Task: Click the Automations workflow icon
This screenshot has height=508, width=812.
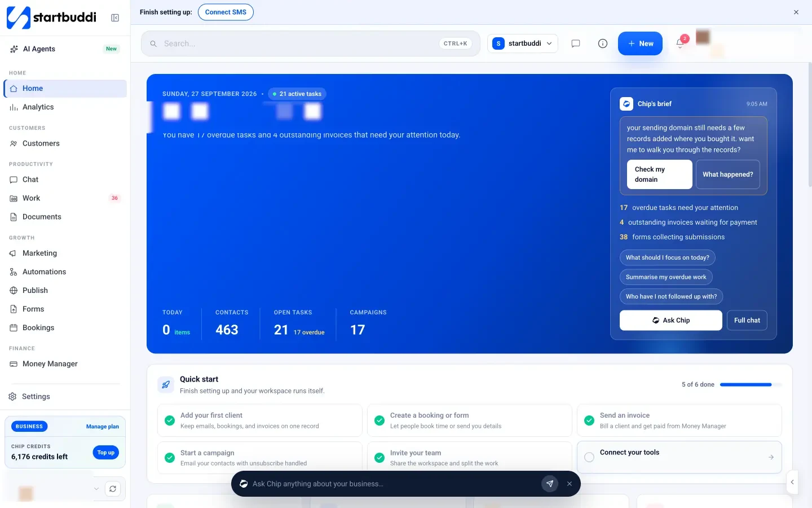Action: (x=14, y=272)
